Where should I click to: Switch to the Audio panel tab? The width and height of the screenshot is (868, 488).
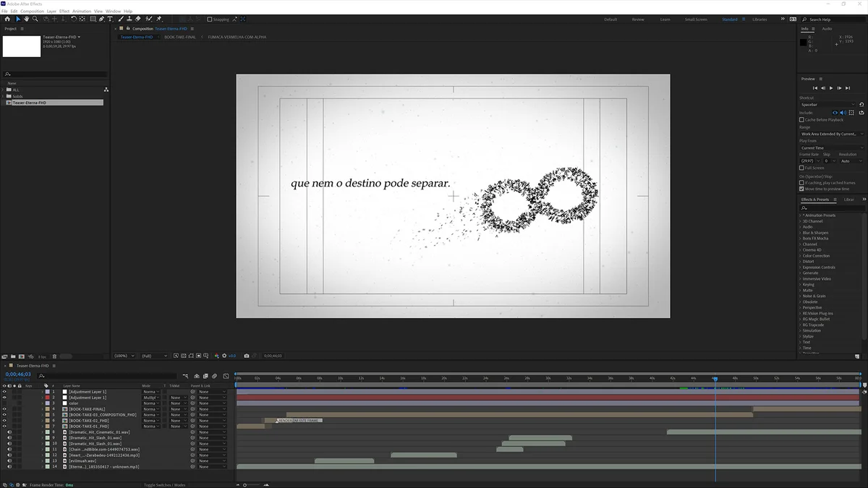[827, 29]
